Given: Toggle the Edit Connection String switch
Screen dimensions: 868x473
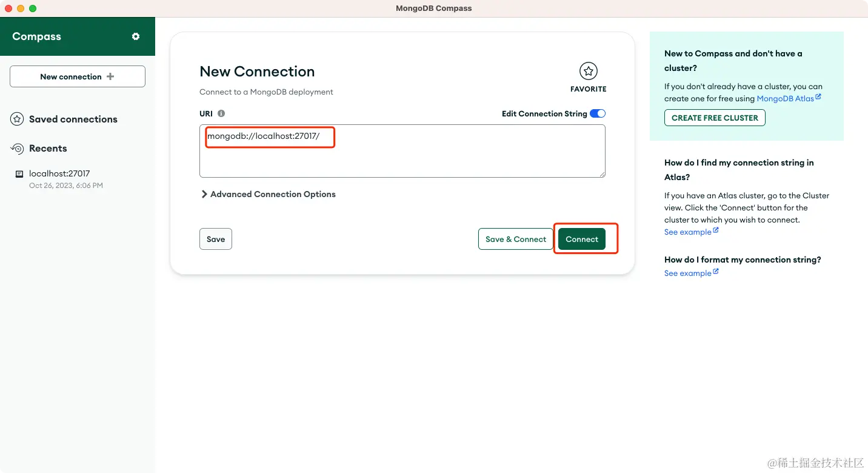Looking at the screenshot, I should tap(597, 113).
